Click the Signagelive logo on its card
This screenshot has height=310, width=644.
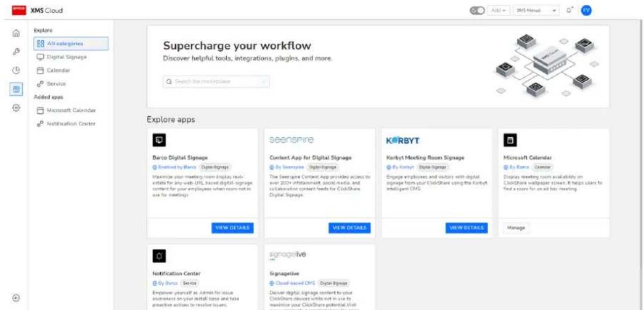[288, 256]
